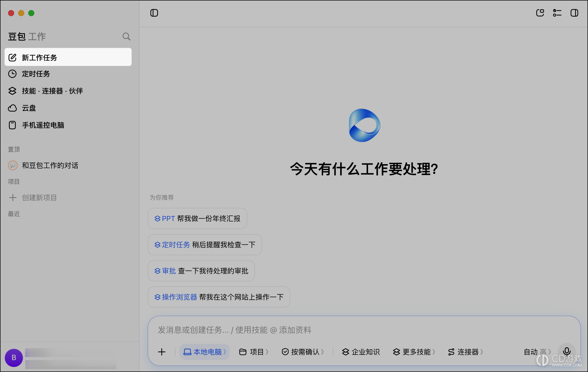
Task: Click the task checklist icon top right
Action: tap(557, 13)
